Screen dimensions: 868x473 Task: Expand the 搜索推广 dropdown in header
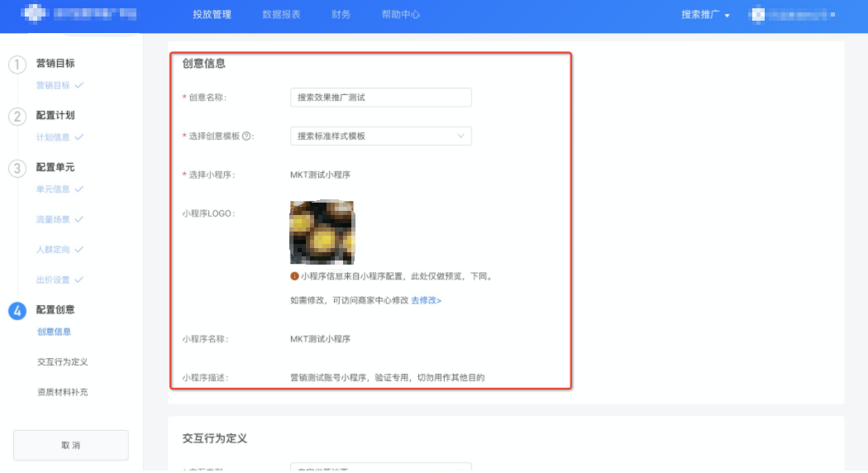click(x=705, y=15)
